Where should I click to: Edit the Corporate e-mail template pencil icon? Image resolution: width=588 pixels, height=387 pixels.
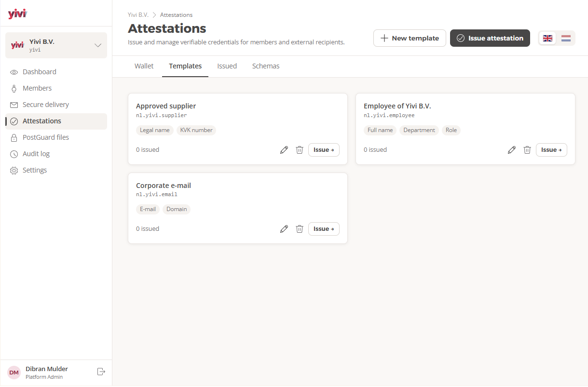click(284, 229)
